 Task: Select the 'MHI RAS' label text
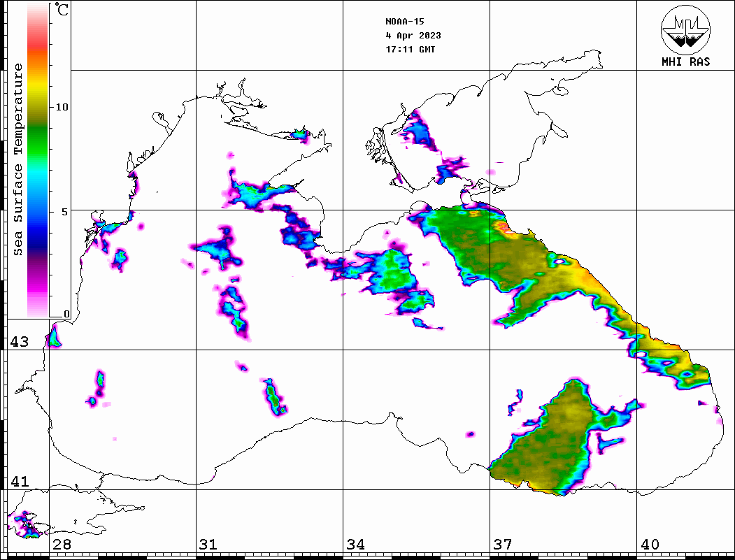[685, 62]
